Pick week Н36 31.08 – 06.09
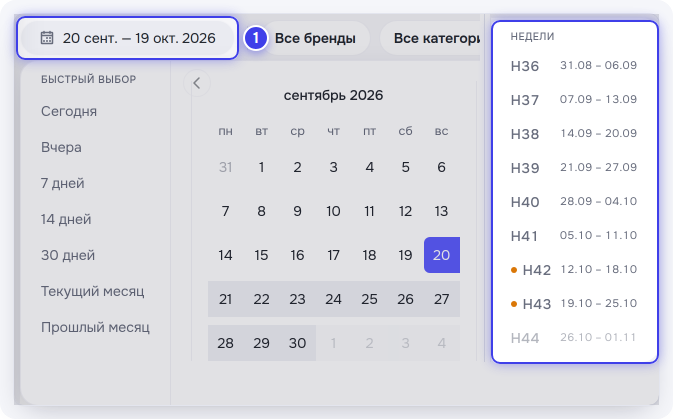Image resolution: width=673 pixels, height=419 pixels. click(x=574, y=66)
